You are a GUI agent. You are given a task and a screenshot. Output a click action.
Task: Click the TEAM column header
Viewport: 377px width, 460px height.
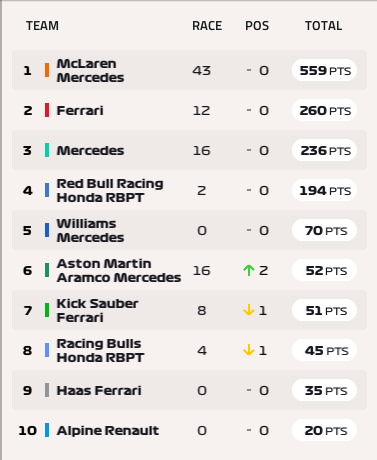pos(42,26)
